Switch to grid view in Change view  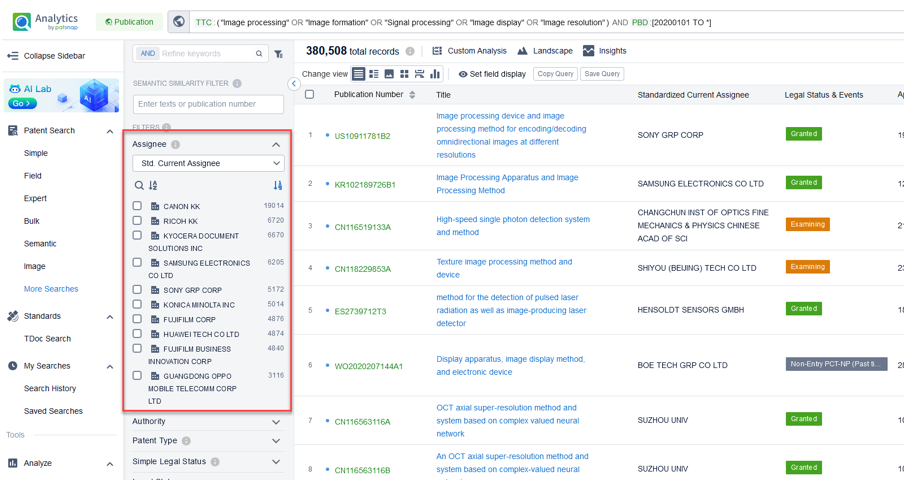point(404,74)
